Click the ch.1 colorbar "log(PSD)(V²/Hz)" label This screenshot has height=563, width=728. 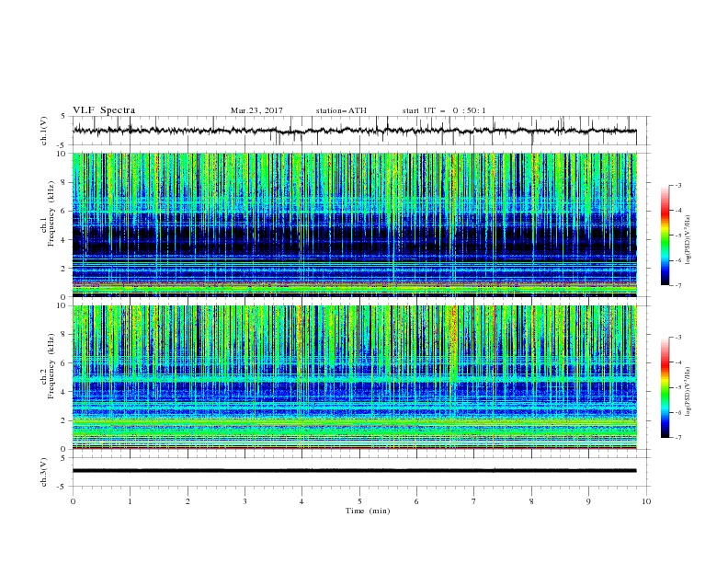point(688,240)
